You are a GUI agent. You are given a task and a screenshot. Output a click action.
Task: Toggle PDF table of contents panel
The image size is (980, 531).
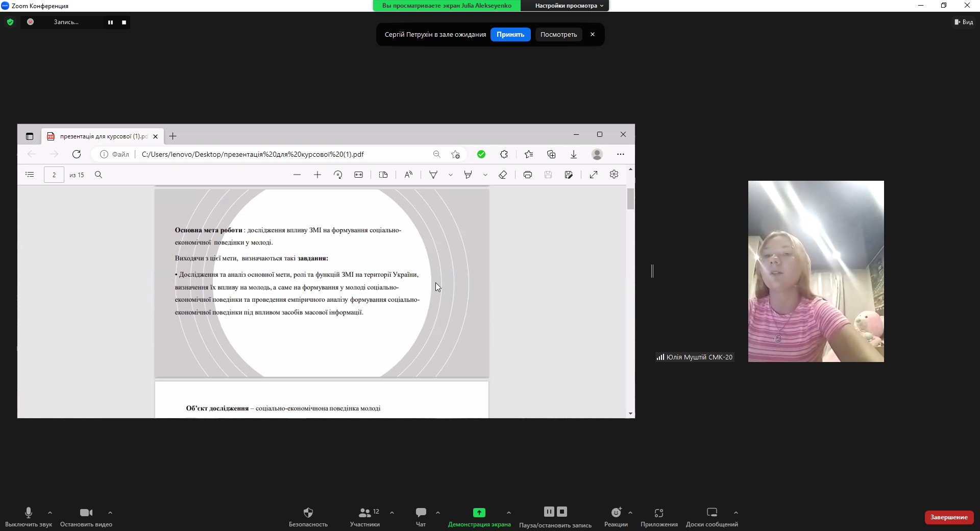tap(30, 175)
